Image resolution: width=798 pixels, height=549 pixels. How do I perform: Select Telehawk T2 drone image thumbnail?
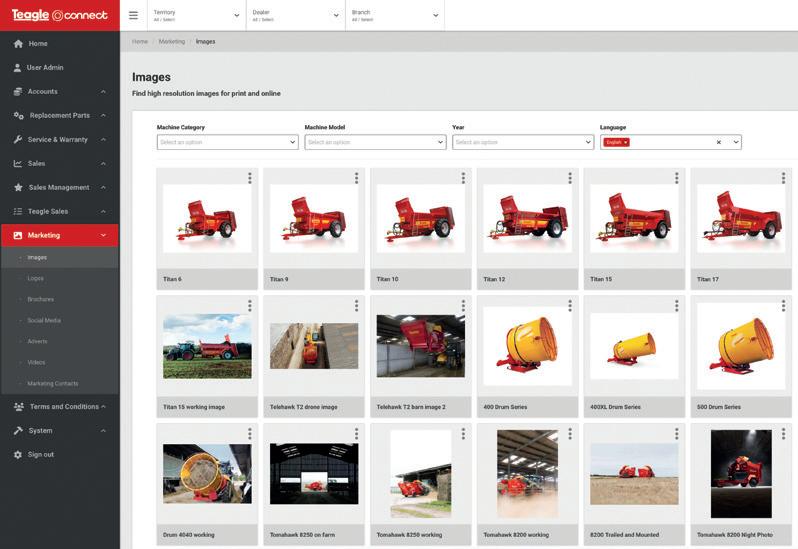coord(314,346)
